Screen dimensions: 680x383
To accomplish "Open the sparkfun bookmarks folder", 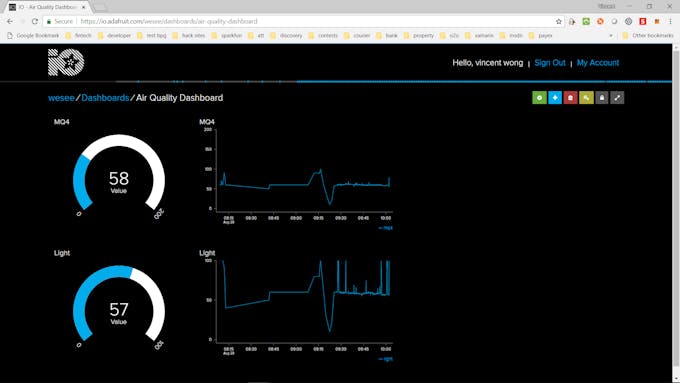I will 227,36.
